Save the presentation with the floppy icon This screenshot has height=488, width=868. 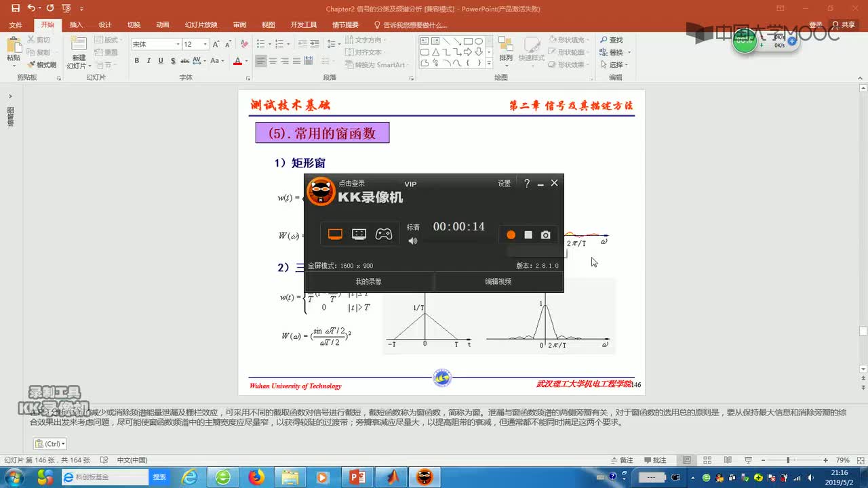pos(16,8)
